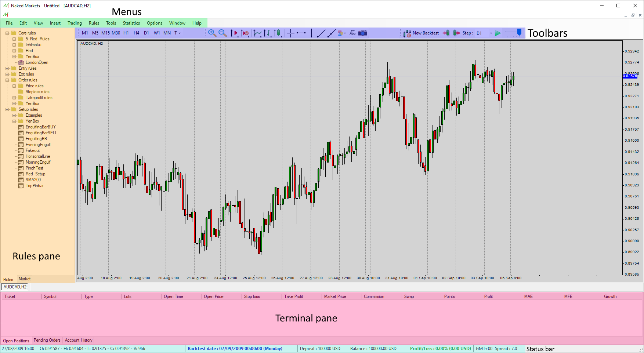The image size is (644, 353).
Task: Open the shapes tool dropdown arrow
Action: (x=345, y=33)
